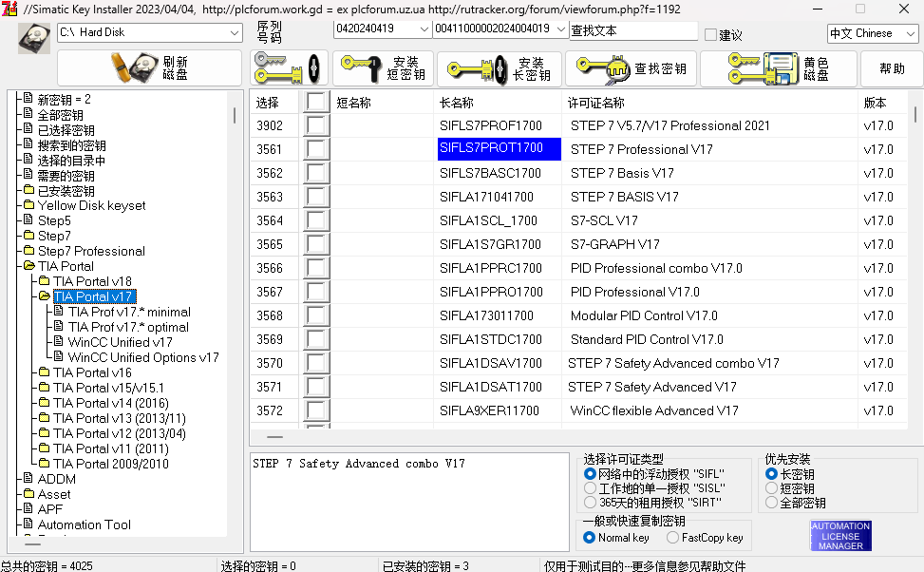924x572 pixels.
Task: Select Normal key radio option
Action: (x=589, y=537)
